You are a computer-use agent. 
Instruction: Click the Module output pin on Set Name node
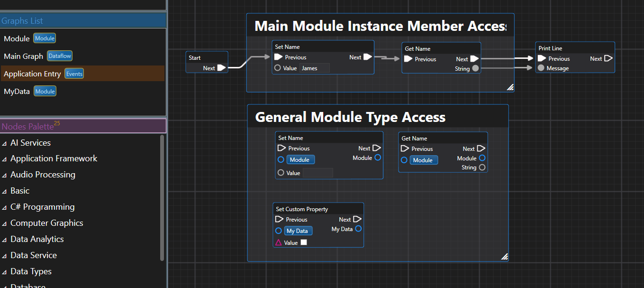[378, 158]
